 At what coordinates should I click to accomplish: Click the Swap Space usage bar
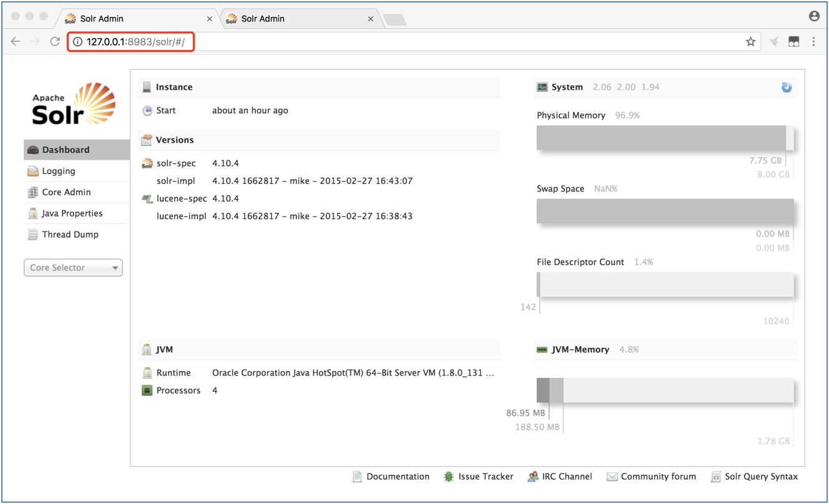click(x=665, y=211)
